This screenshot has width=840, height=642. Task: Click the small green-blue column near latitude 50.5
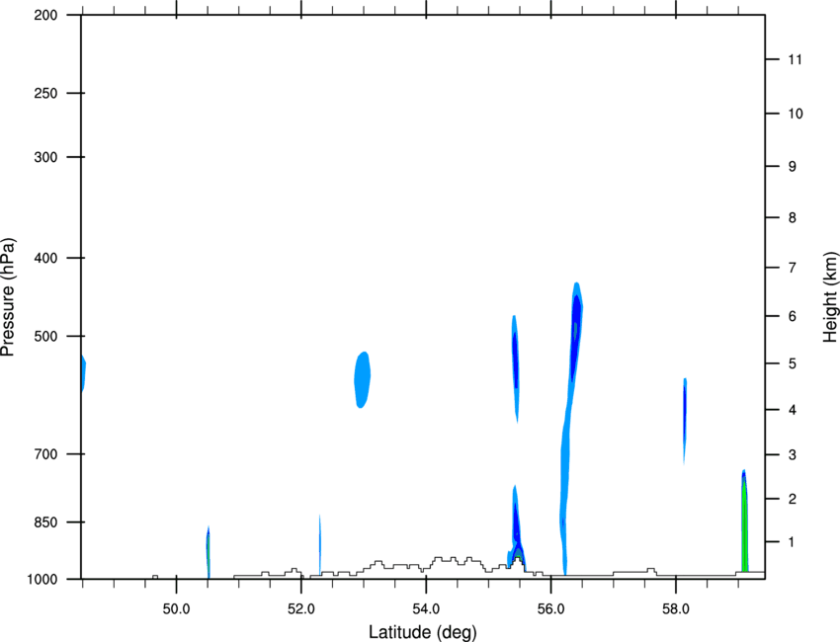point(208,552)
